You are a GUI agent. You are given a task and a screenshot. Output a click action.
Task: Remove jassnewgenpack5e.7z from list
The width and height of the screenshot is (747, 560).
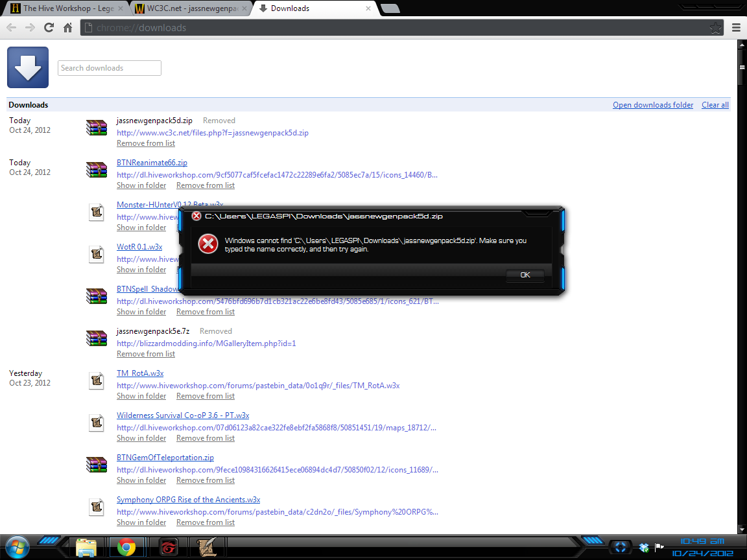click(x=146, y=354)
